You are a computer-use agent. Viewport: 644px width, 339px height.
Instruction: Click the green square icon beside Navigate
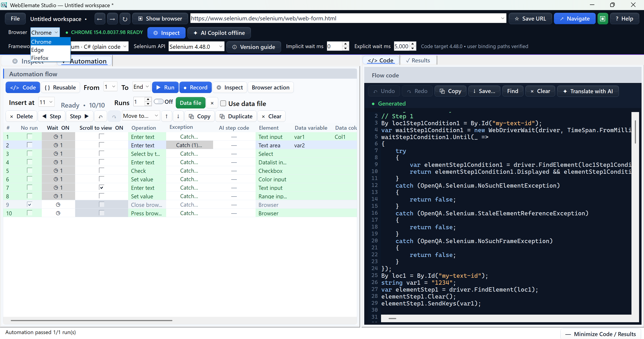[x=602, y=19]
